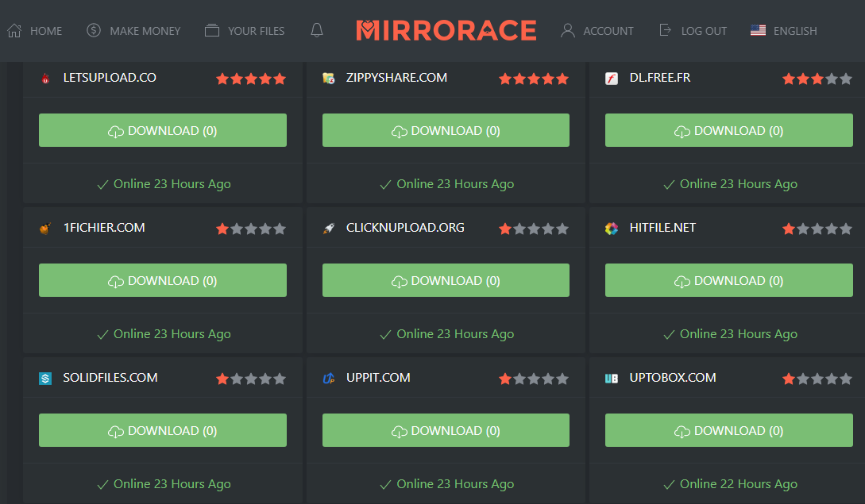
Task: Go to the Home page
Action: pos(35,31)
